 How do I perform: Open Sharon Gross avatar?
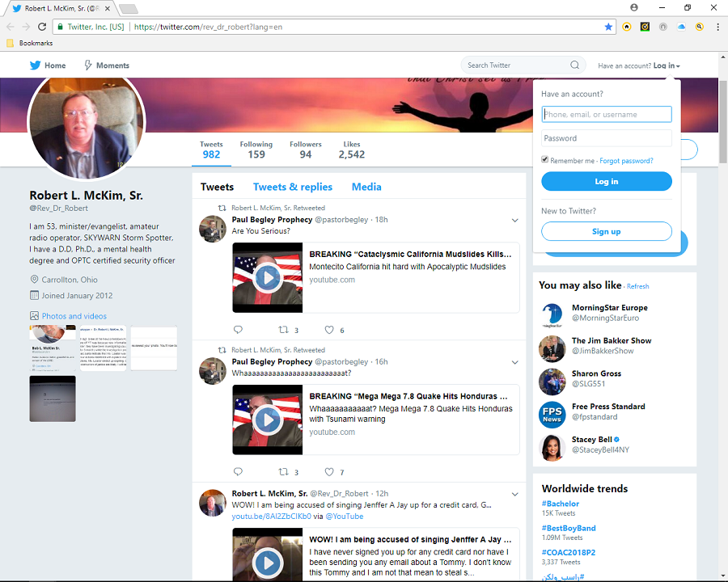[552, 382]
